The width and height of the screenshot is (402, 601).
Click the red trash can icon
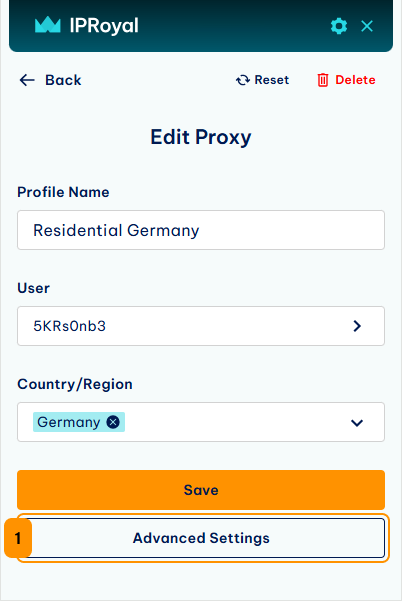(323, 80)
